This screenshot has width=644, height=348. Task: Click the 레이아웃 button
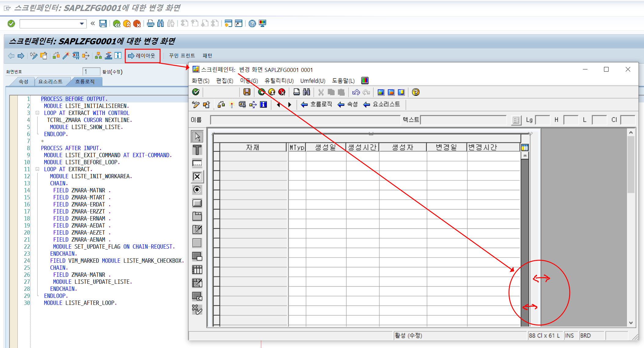pos(142,56)
